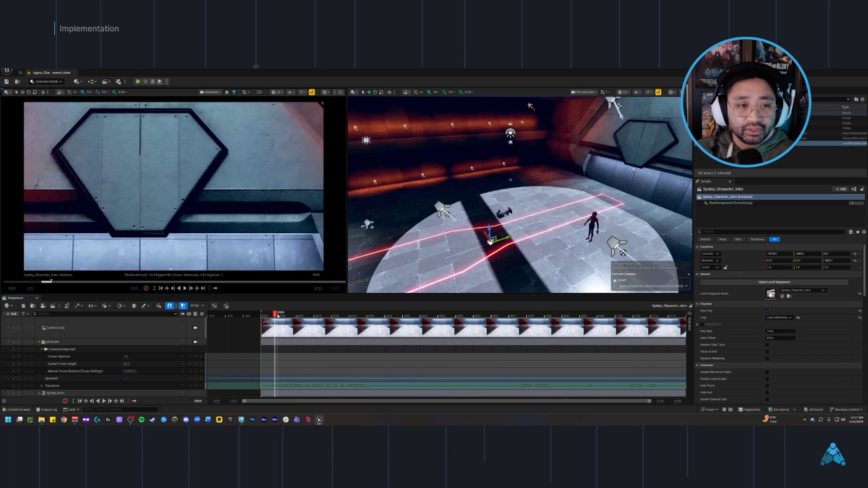Save the current level using the floppy icon
This screenshot has height=488, width=868.
7,81
